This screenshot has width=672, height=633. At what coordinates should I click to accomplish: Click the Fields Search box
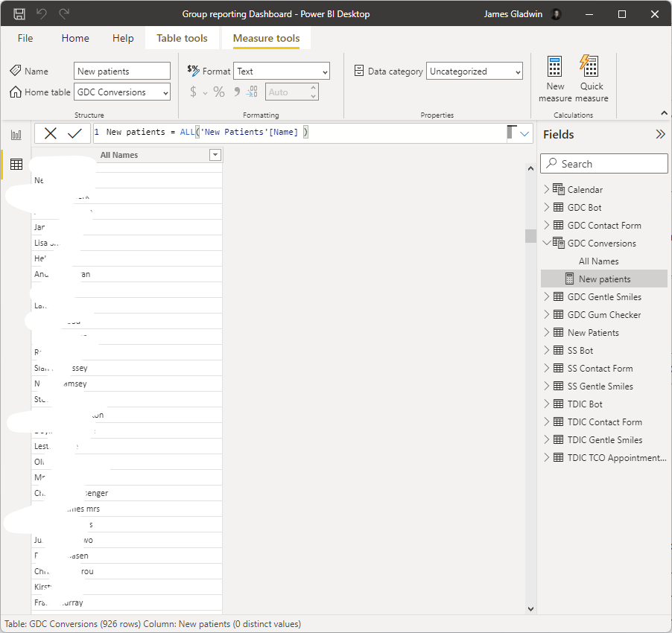tap(604, 164)
